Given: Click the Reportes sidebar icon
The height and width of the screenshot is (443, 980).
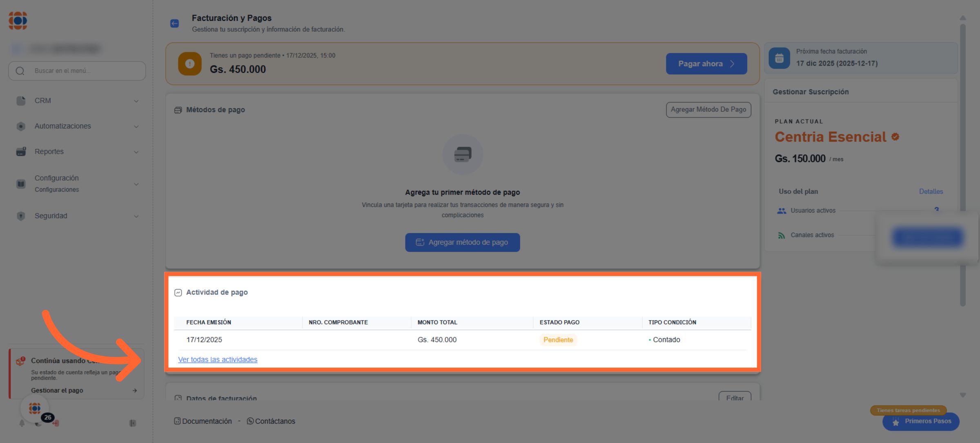Looking at the screenshot, I should [x=21, y=152].
